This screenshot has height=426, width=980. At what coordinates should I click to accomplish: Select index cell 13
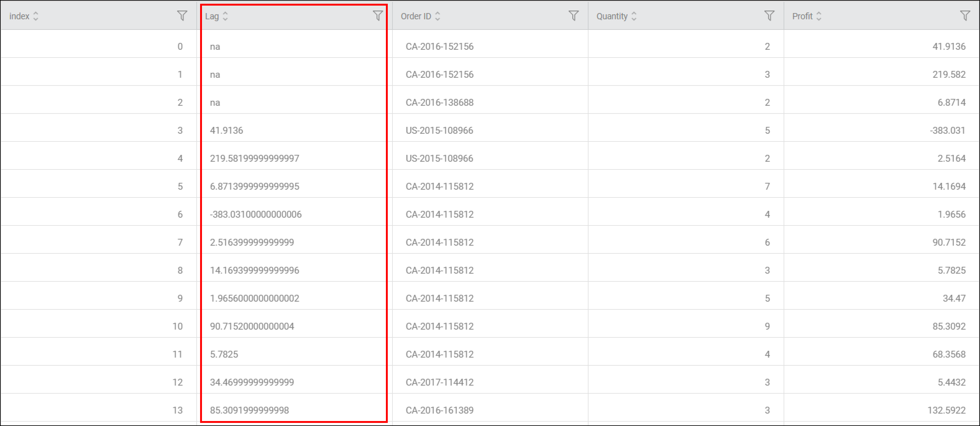177,410
